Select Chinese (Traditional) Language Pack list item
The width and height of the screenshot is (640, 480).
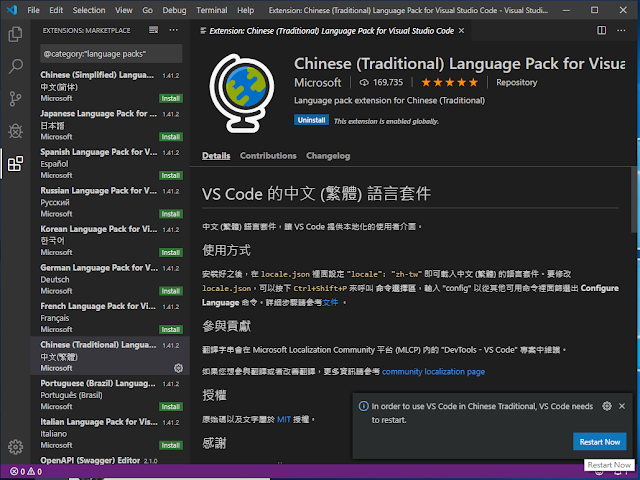coord(110,356)
